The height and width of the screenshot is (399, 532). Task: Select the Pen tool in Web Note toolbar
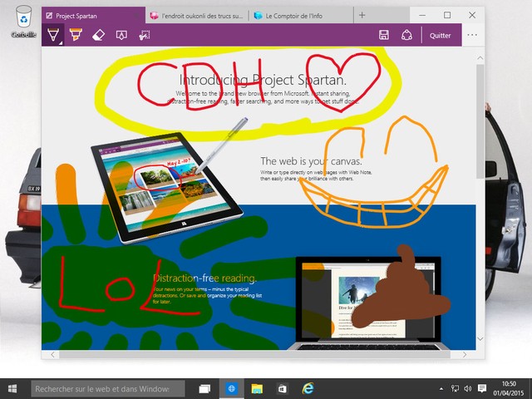[x=53, y=35]
